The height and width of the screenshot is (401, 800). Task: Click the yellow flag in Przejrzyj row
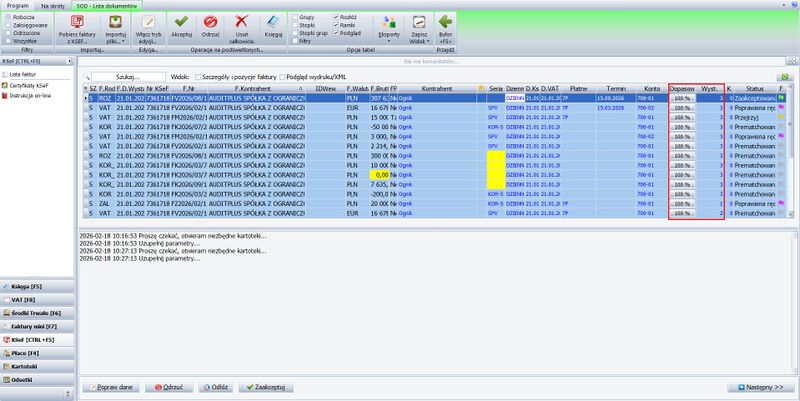click(782, 117)
